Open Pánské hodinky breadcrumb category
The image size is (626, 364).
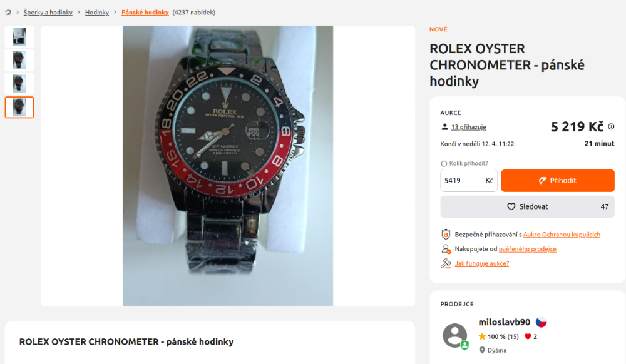145,13
